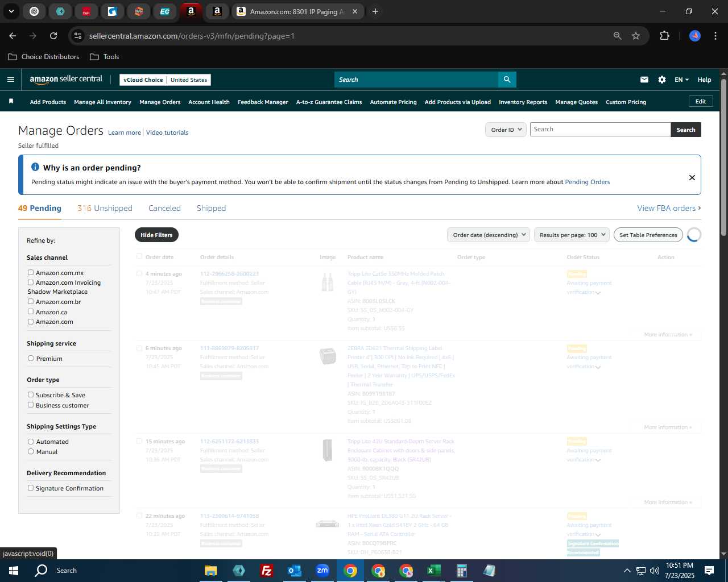Open the settings gear icon
Image resolution: width=728 pixels, height=582 pixels.
662,80
